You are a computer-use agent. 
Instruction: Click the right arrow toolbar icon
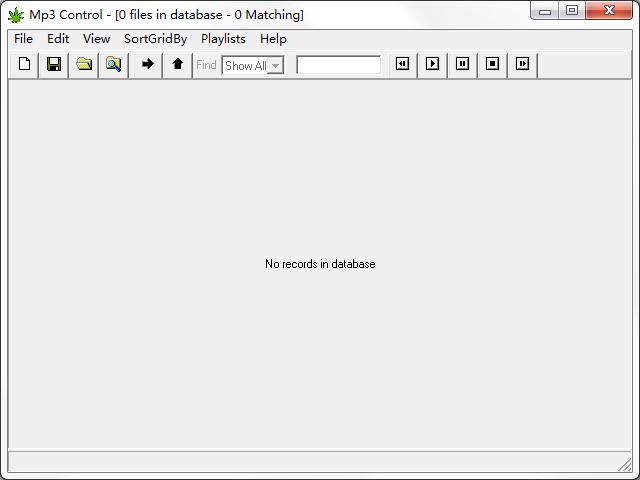pyautogui.click(x=147, y=64)
